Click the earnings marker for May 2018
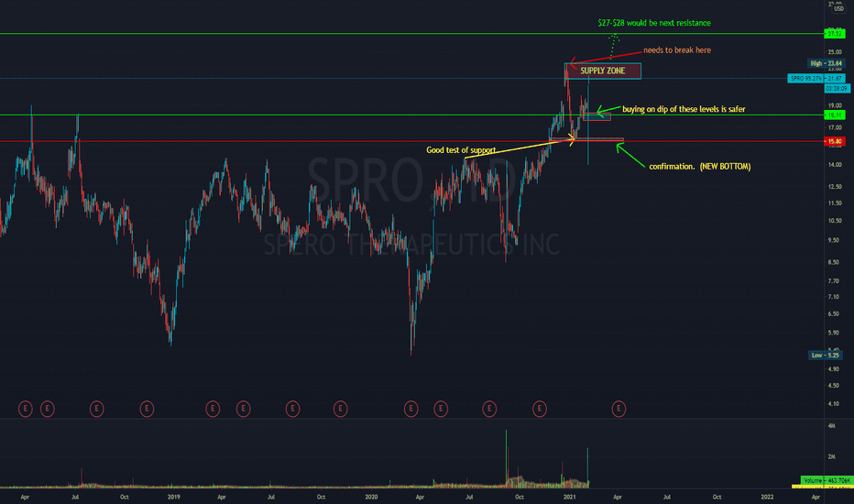This screenshot has width=854, height=504. click(x=48, y=408)
